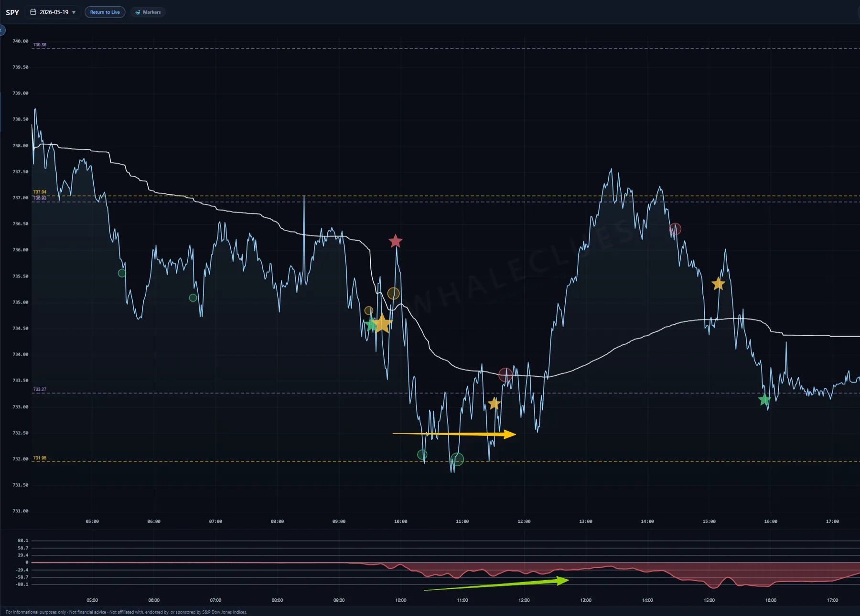
Task: Click the red circle marker near 14:25
Action: [x=675, y=229]
